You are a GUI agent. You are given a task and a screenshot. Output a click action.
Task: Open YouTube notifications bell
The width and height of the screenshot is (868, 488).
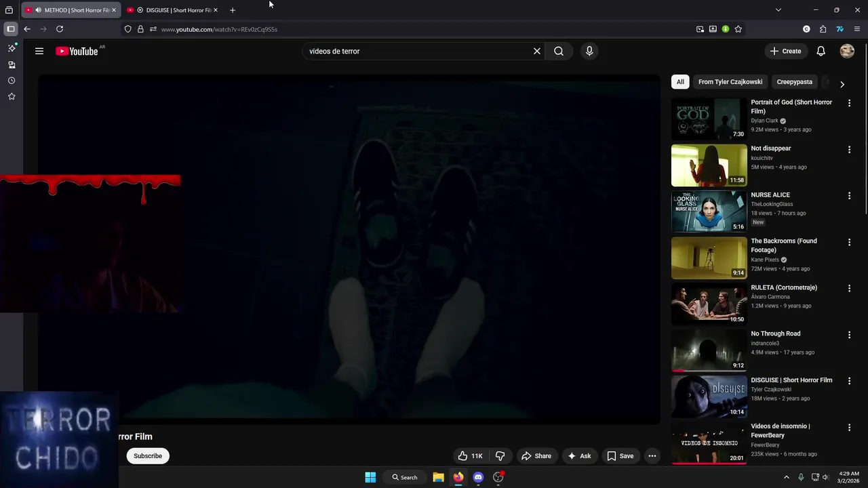point(821,51)
